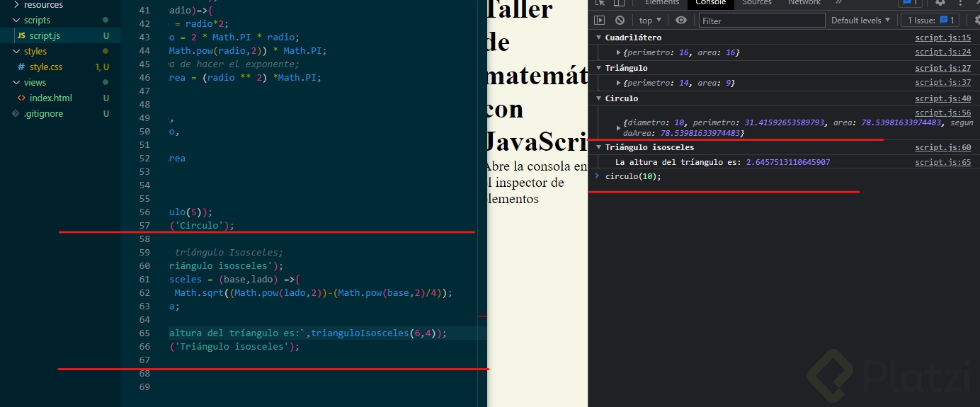Open the script.js:65 source link
The image size is (980, 407).
coord(942,162)
